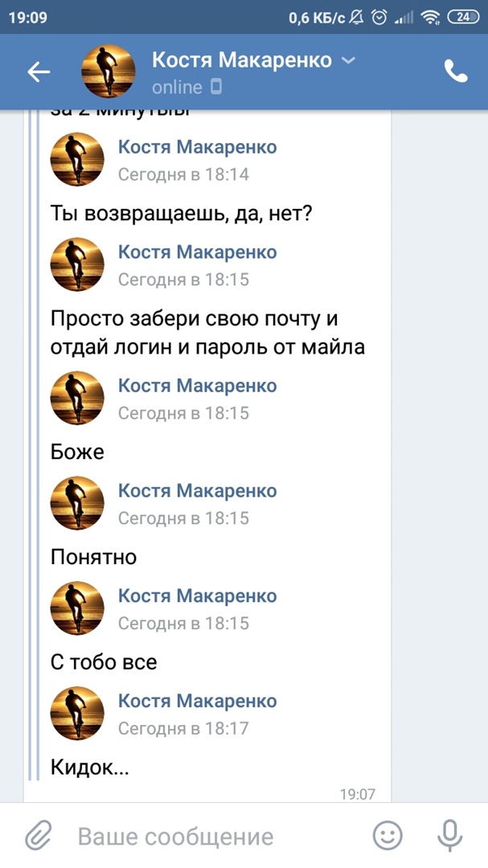Tap the Wi-Fi icon in status bar
Viewport: 488px width, 868px height.
(430, 17)
